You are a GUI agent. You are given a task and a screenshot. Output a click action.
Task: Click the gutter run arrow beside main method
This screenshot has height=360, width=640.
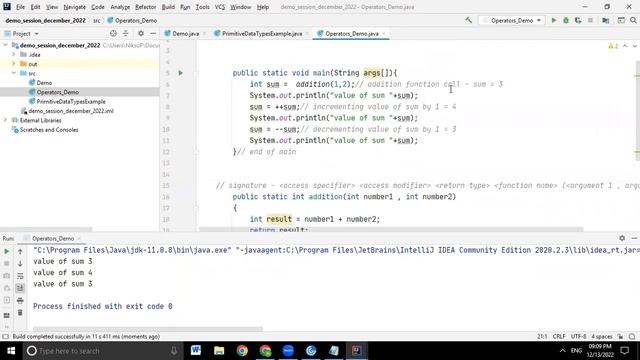click(180, 73)
